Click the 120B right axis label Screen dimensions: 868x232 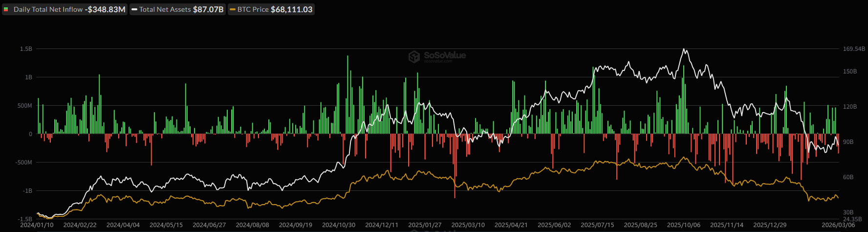pos(850,107)
